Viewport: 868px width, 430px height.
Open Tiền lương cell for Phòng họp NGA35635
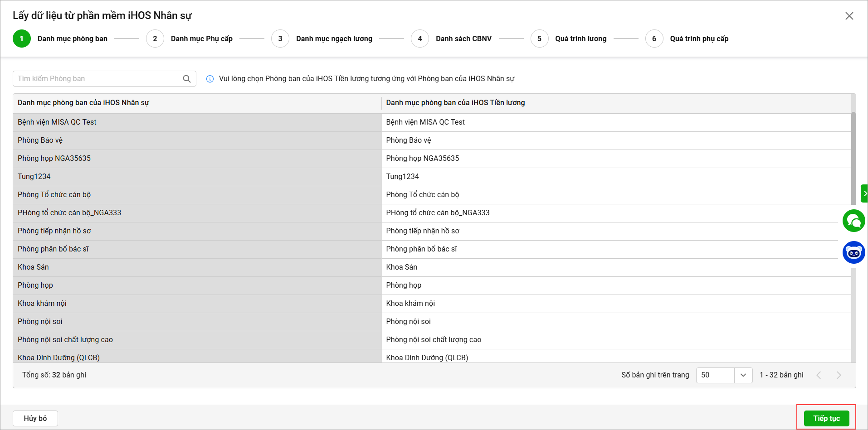616,159
